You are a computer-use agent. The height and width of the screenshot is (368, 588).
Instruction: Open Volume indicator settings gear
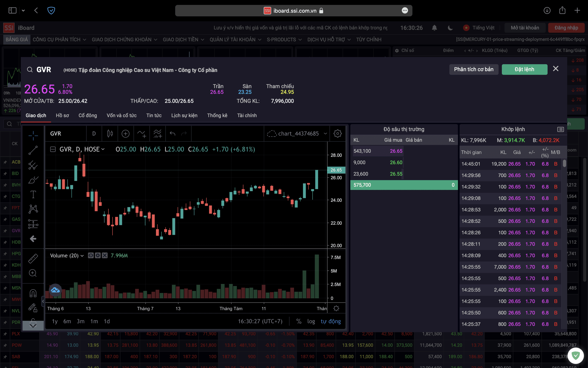click(98, 255)
